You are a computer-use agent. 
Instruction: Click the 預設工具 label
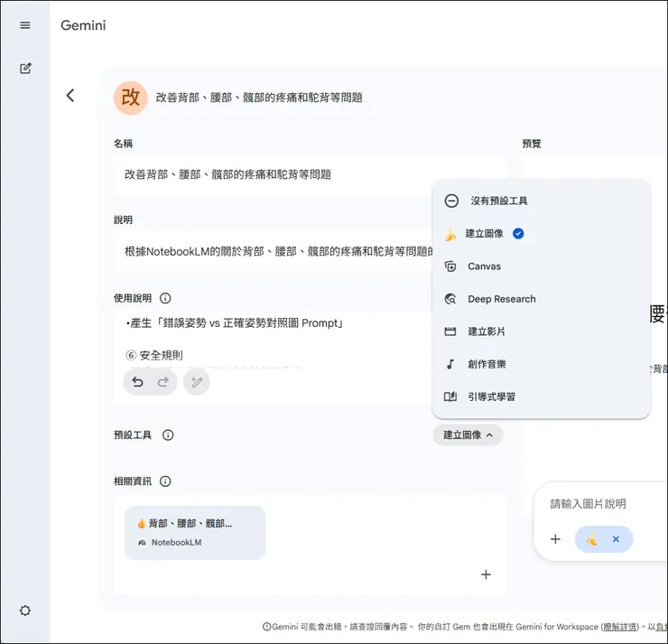[133, 435]
